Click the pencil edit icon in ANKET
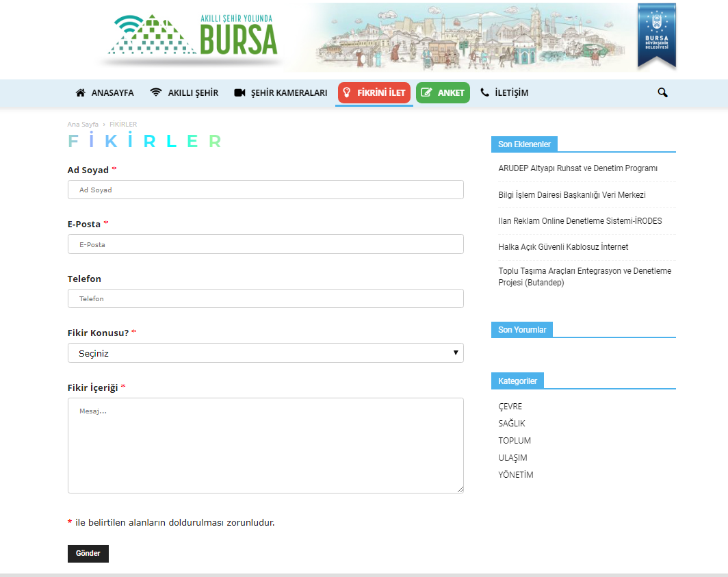Image resolution: width=728 pixels, height=577 pixels. 426,92
